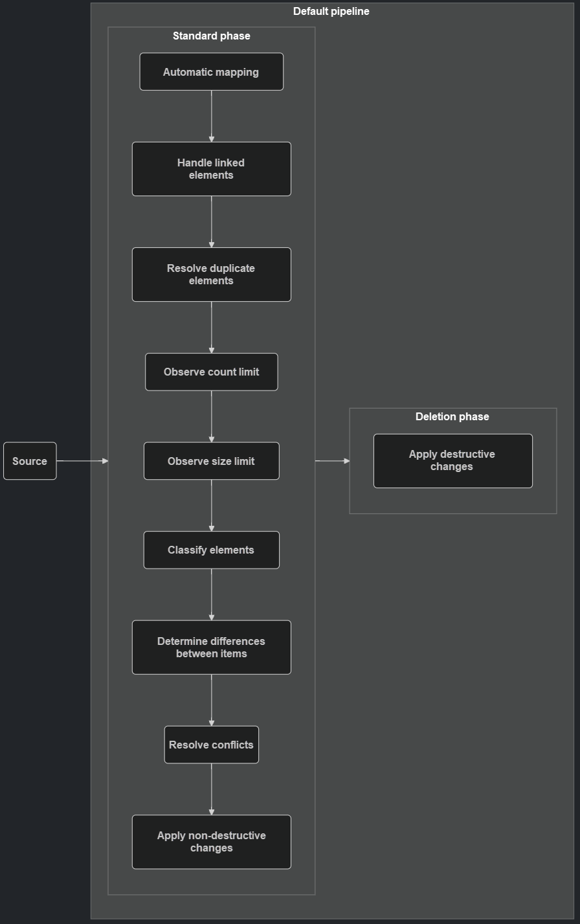Screen dimensions: 580x924
Task: Select the Source node
Action: click(30, 461)
